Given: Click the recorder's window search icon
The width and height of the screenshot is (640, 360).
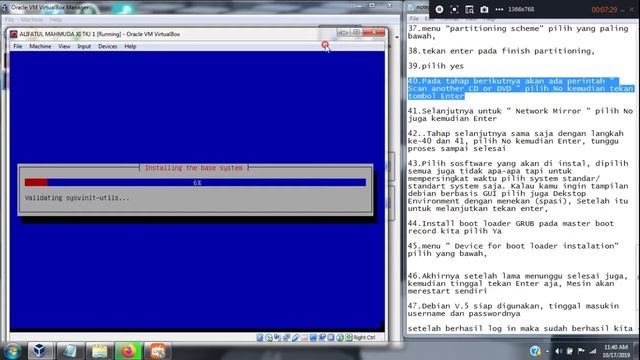Looking at the screenshot, I should click(469, 9).
